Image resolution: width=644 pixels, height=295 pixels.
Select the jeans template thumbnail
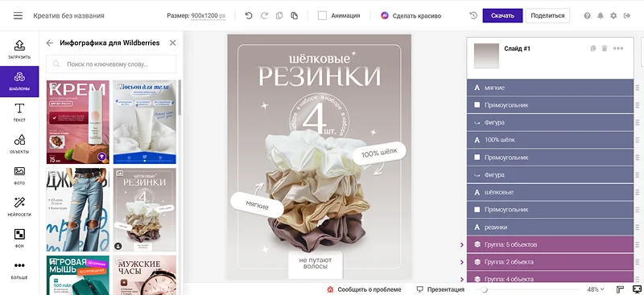[77, 210]
